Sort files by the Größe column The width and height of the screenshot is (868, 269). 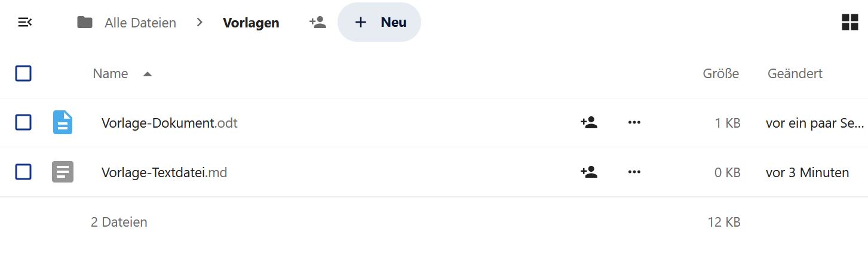pyautogui.click(x=721, y=73)
